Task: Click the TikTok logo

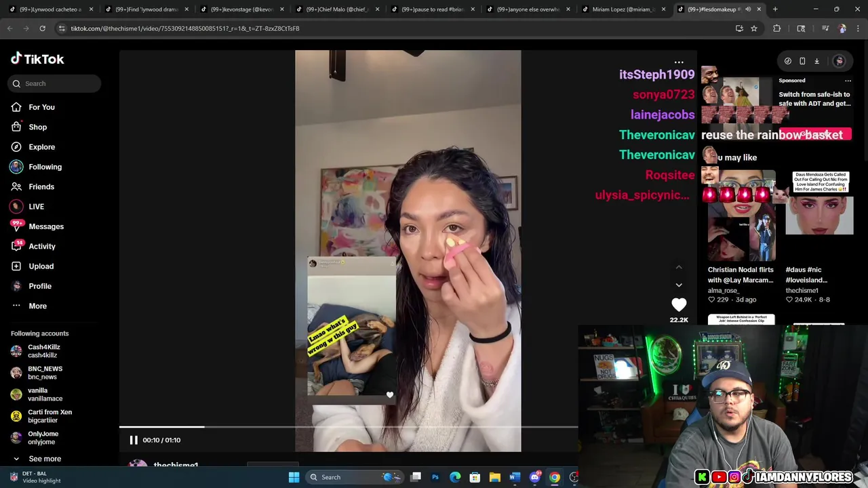Action: tap(37, 59)
